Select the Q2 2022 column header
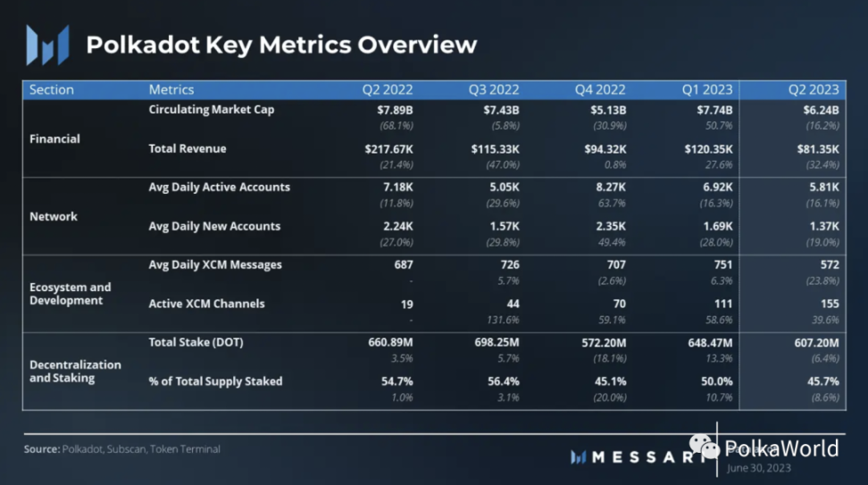868x485 pixels. (x=387, y=89)
